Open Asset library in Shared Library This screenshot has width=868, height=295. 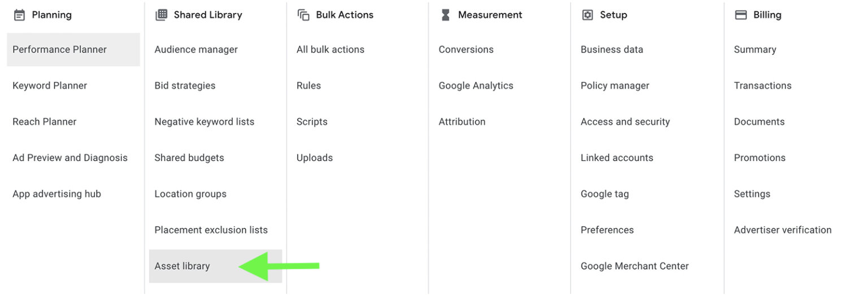click(x=182, y=266)
